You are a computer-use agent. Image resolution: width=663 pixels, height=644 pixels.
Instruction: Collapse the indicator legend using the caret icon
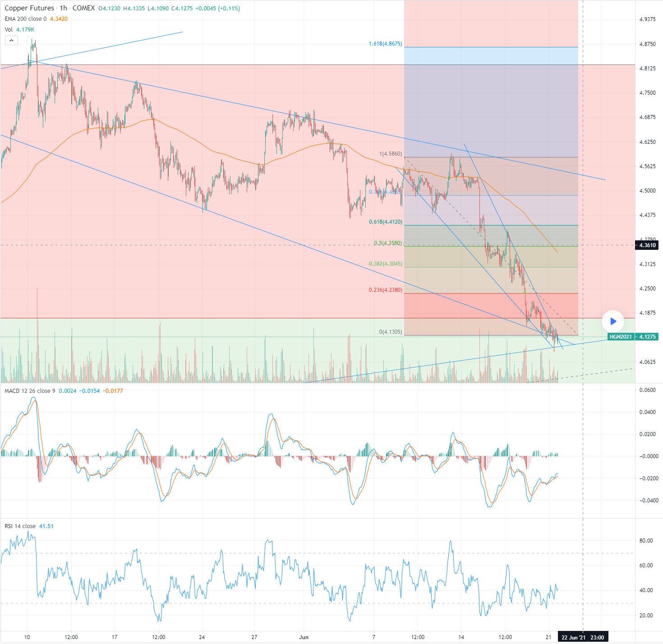(x=11, y=40)
